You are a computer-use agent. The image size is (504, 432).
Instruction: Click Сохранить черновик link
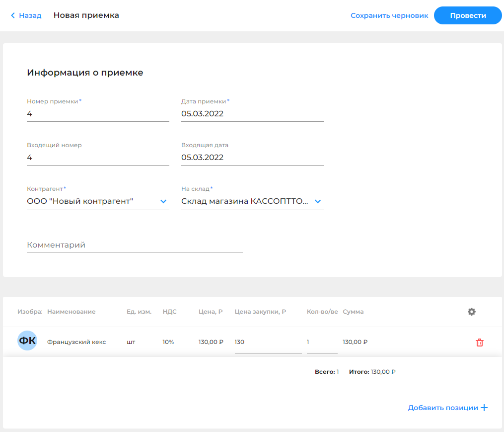389,15
